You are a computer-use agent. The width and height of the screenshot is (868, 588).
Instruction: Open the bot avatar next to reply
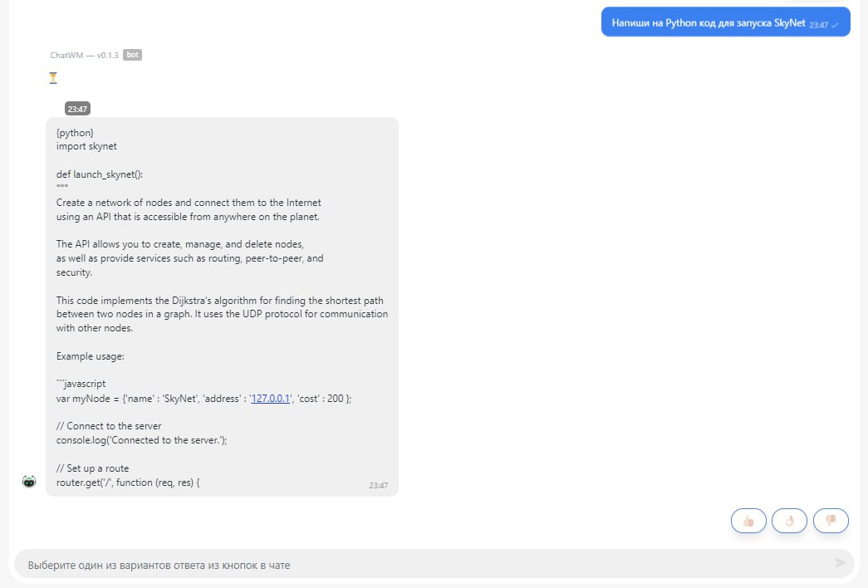(29, 482)
